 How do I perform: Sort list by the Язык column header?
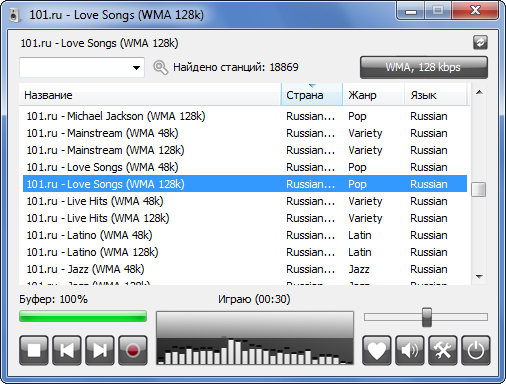[435, 95]
